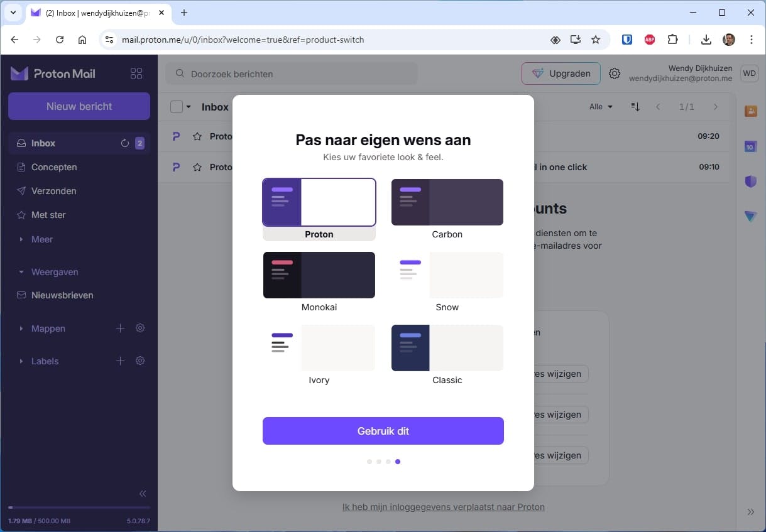Screen dimensions: 766x532
Task: Open the Adblock Plus extension icon
Action: pos(650,40)
